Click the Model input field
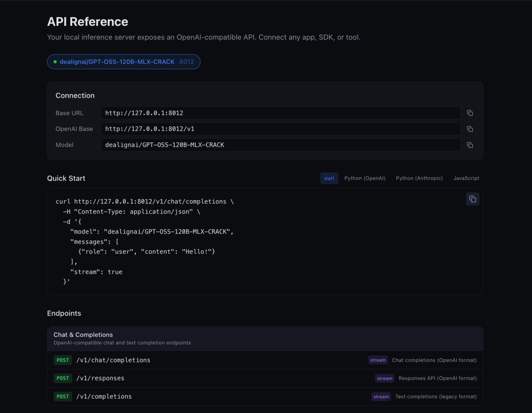Image resolution: width=532 pixels, height=413 pixels. [x=281, y=145]
